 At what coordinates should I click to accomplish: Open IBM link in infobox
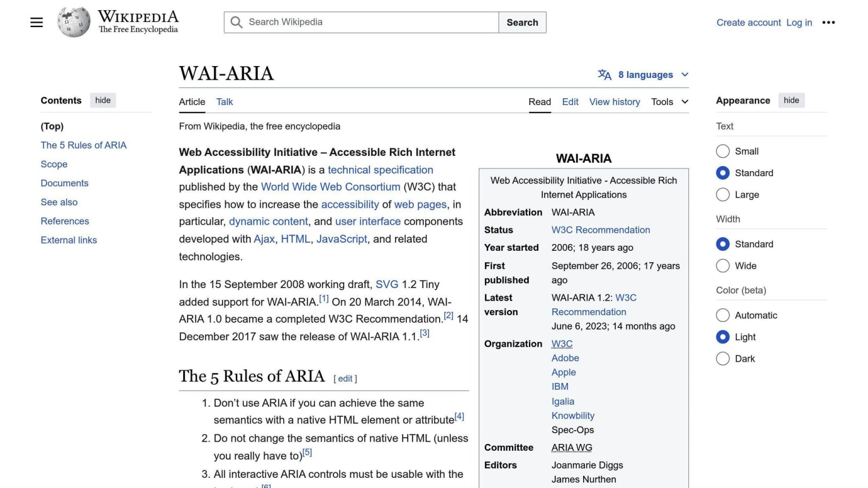pyautogui.click(x=560, y=387)
